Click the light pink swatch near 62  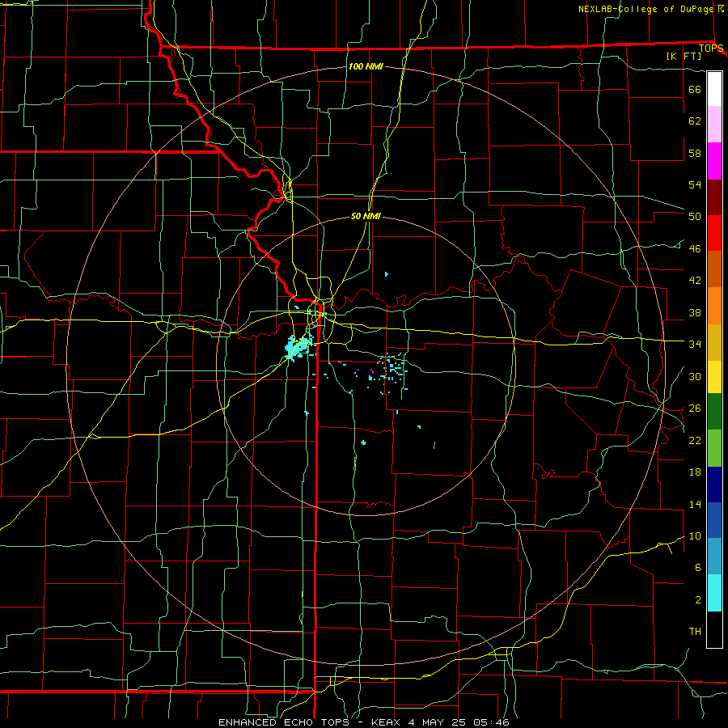[x=714, y=125]
